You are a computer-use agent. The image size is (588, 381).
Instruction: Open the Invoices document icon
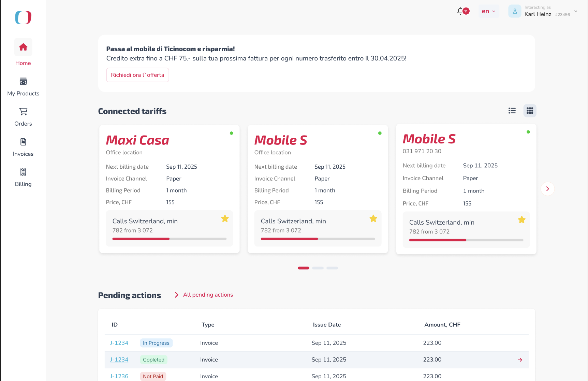[23, 142]
